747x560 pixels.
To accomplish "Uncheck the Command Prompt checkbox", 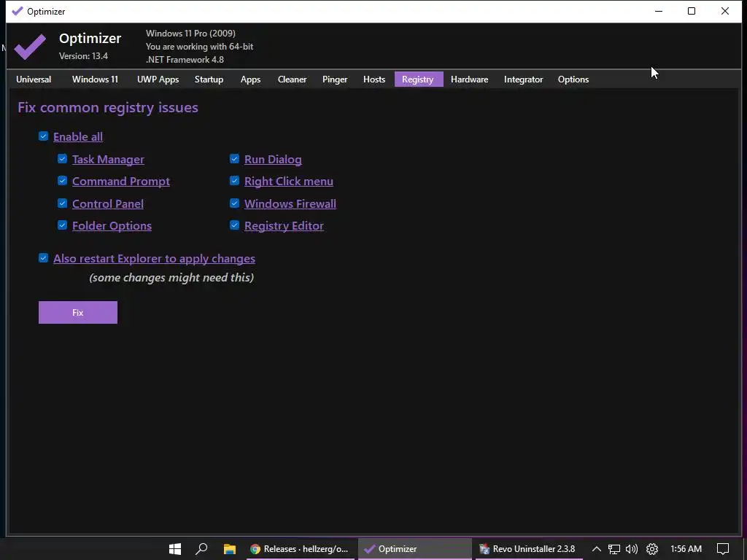I will coord(63,181).
